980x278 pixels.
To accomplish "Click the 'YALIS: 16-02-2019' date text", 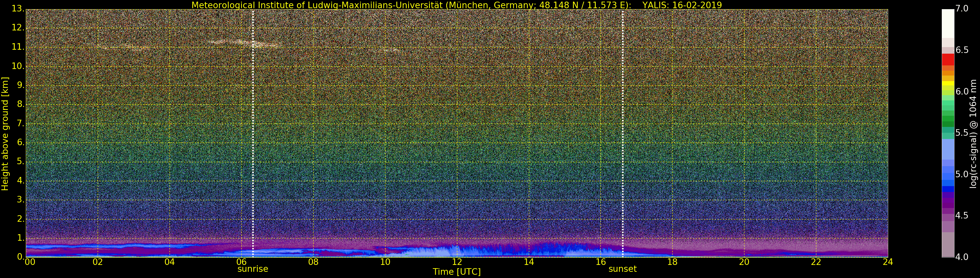I will (x=682, y=5).
